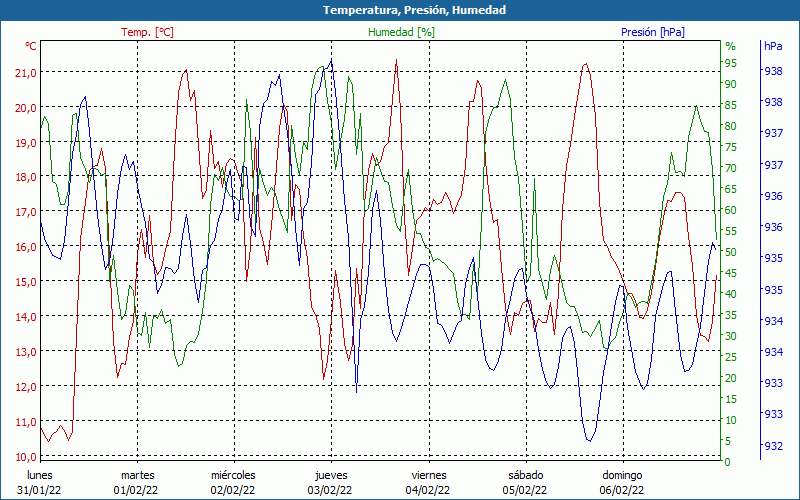Click the 932 pressure axis value
800x500 pixels.
click(773, 446)
